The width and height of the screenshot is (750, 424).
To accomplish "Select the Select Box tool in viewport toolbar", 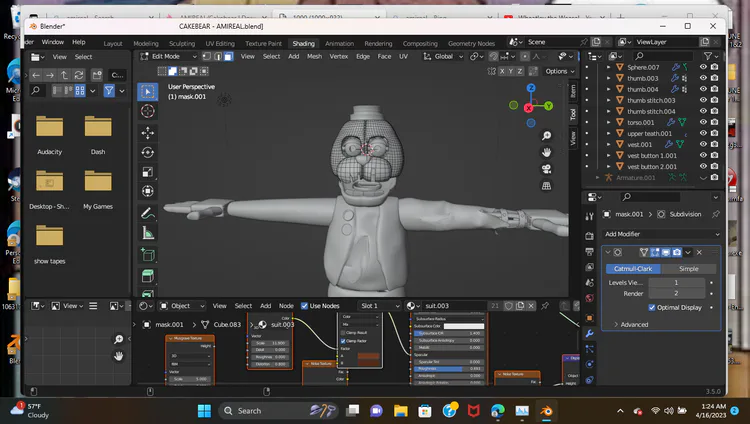I will click(x=148, y=92).
